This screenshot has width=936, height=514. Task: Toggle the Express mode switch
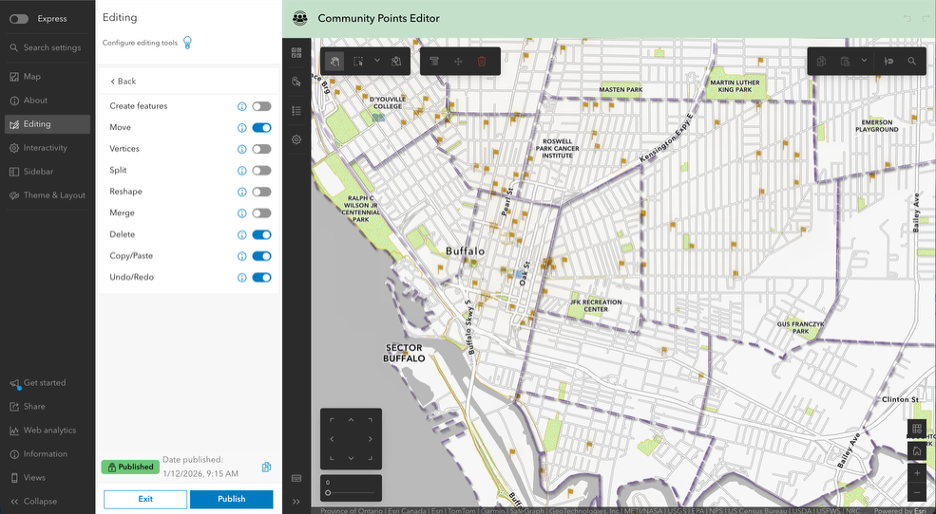tap(19, 19)
